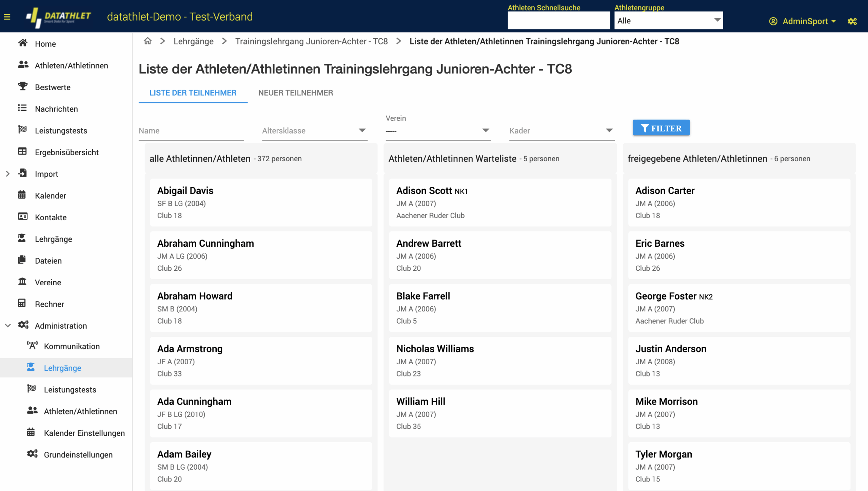The image size is (868, 491).
Task: Select the Adam Bailey athlete card
Action: point(261,466)
